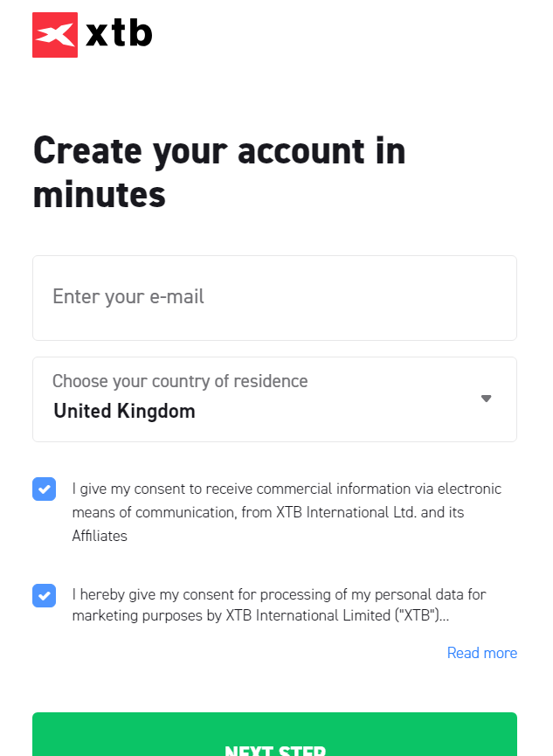
Task: Click the marketing purposes consent text
Action: pos(278,605)
